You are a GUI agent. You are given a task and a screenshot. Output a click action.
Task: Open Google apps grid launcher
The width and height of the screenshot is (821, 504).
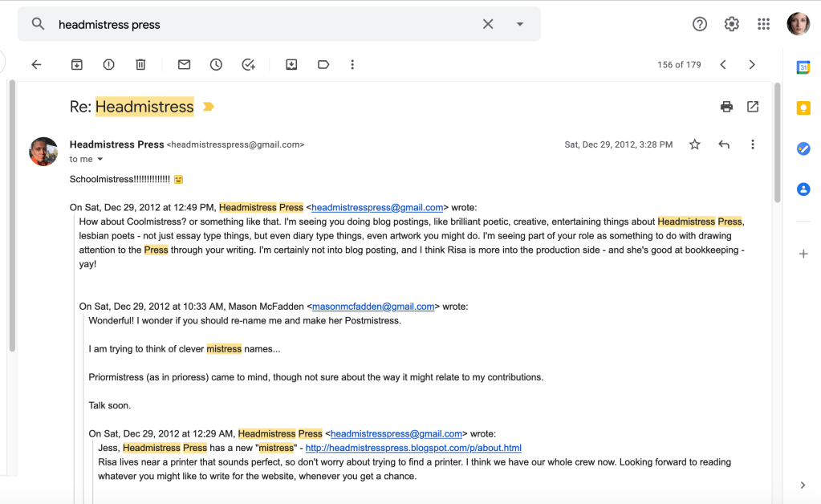(763, 24)
